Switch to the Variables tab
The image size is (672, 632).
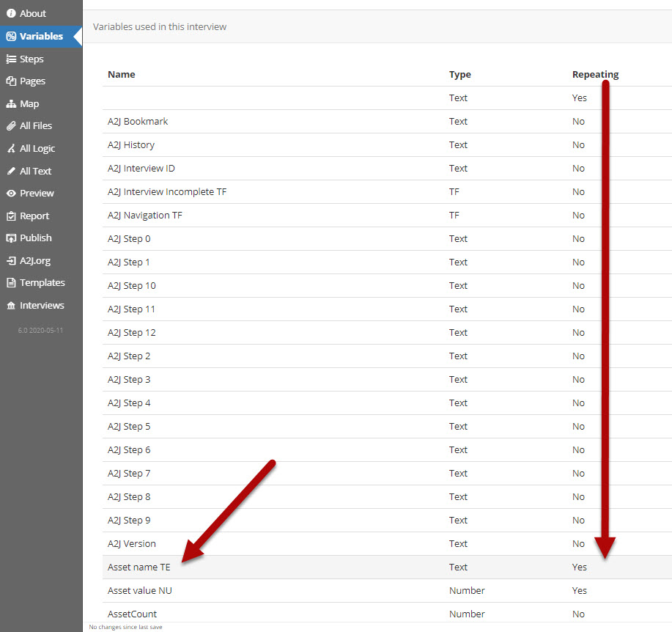(x=40, y=36)
